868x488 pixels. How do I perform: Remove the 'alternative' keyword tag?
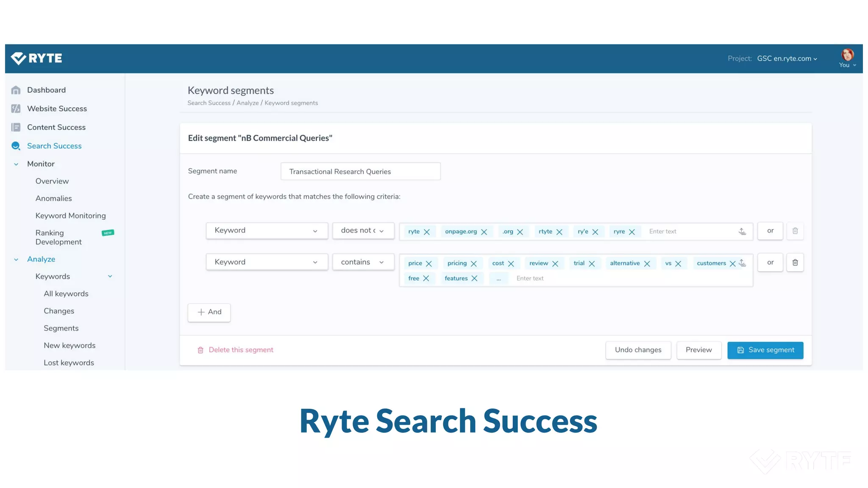pyautogui.click(x=647, y=263)
